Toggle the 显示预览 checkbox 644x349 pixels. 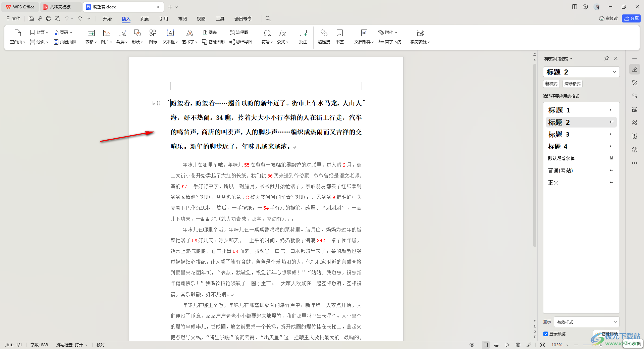[x=546, y=334]
